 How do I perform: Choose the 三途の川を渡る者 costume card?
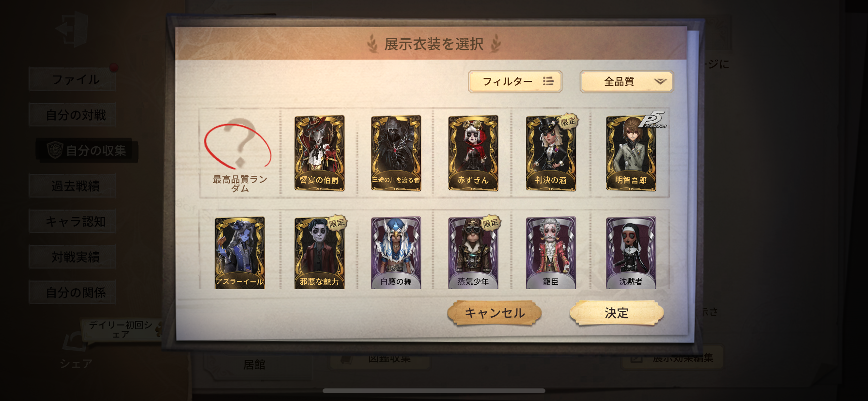click(396, 153)
